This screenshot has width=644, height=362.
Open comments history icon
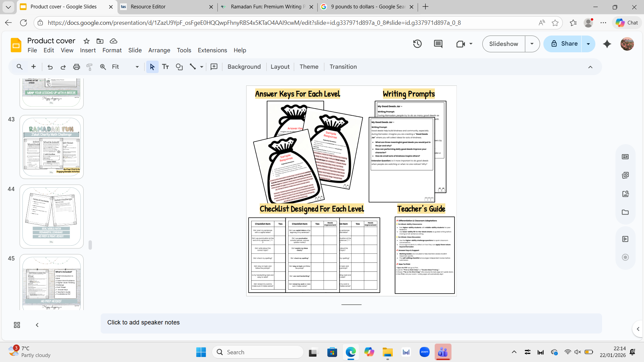pos(438,44)
